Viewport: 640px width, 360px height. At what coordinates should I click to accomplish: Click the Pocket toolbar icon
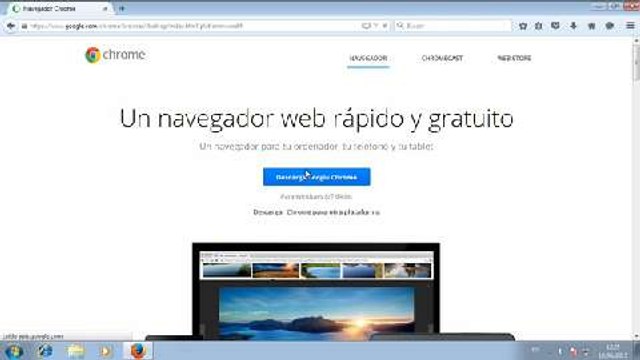point(555,26)
